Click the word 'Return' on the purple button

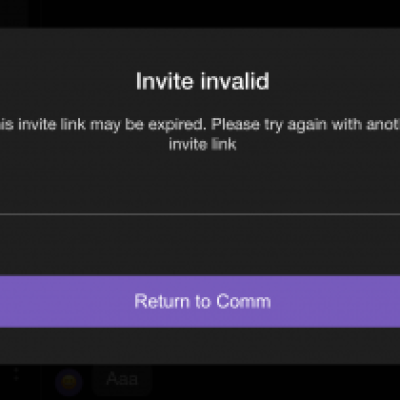click(162, 301)
